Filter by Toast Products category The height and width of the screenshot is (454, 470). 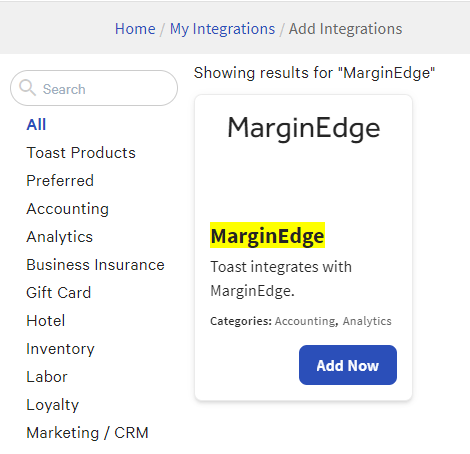(x=81, y=153)
